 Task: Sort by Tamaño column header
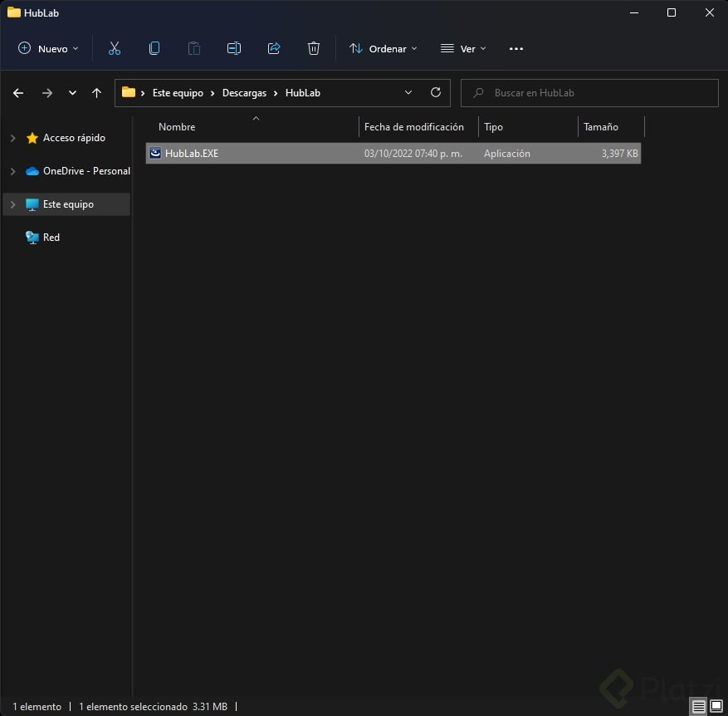tap(610, 127)
